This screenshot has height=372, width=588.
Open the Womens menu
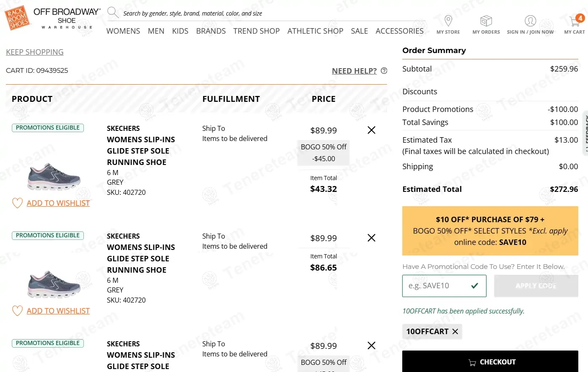pos(123,31)
